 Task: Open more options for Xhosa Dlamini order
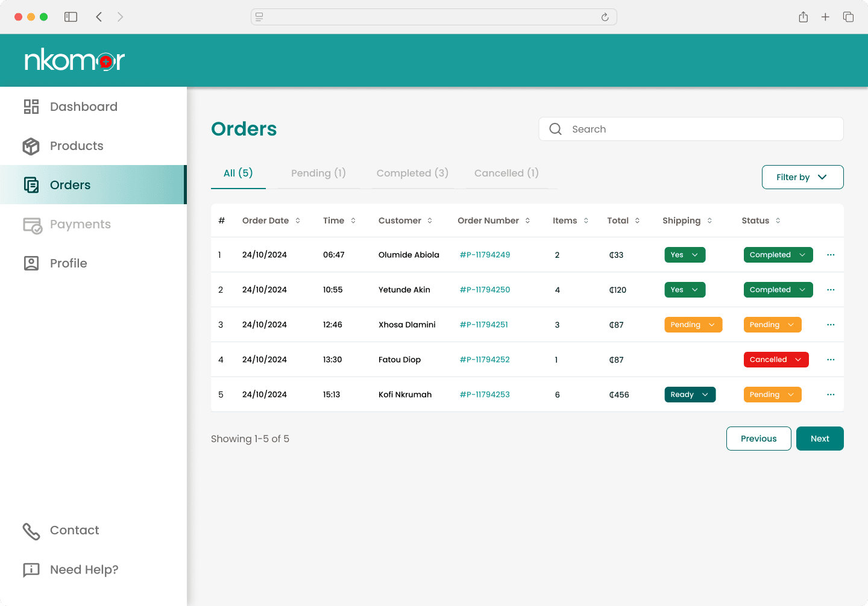click(831, 325)
